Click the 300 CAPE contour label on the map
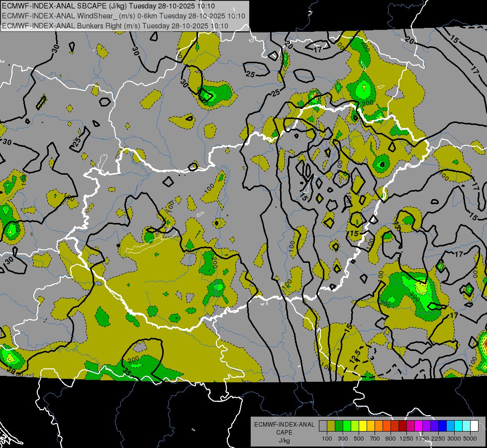 point(415,298)
